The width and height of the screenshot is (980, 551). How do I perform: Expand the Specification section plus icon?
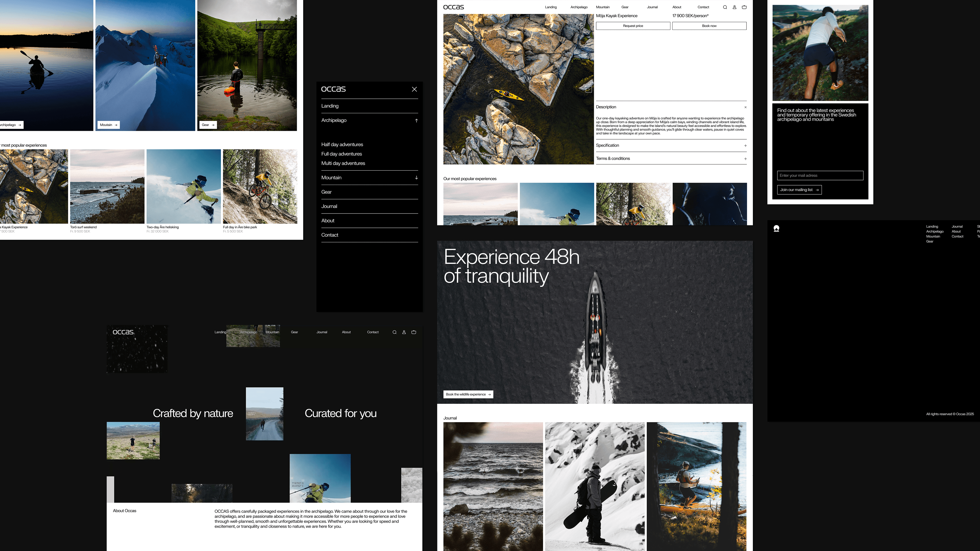pos(745,146)
